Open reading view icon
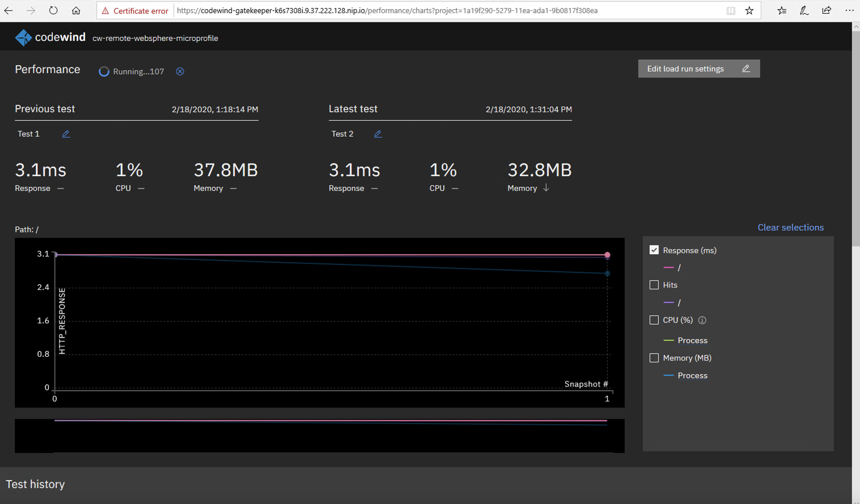The width and height of the screenshot is (860, 504). (x=731, y=10)
